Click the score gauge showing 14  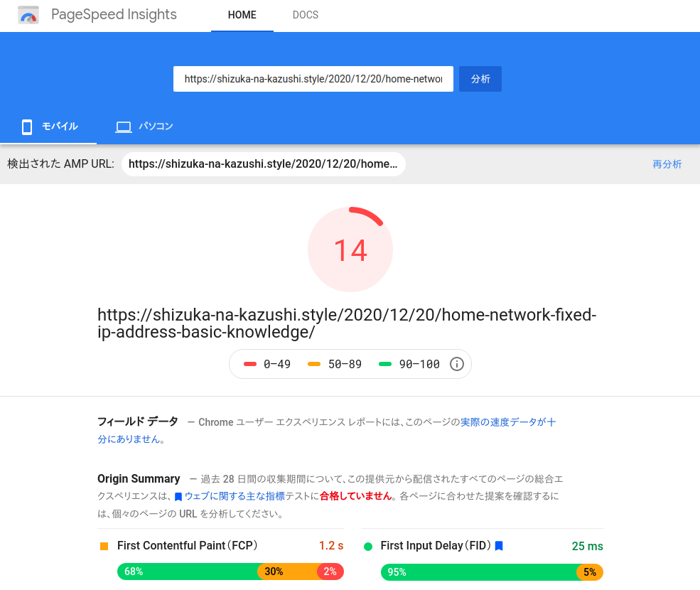tap(350, 250)
